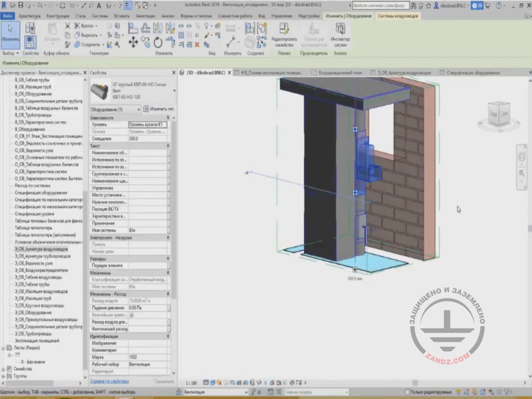This screenshot has height=399, width=532.
Task: Switch to the Управление ribbon tab
Action: [x=281, y=16]
